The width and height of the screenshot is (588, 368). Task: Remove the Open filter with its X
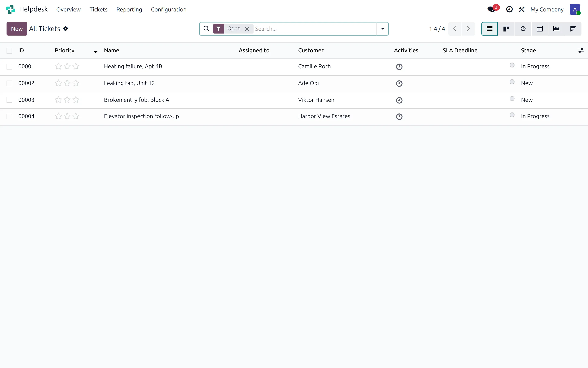tap(247, 29)
